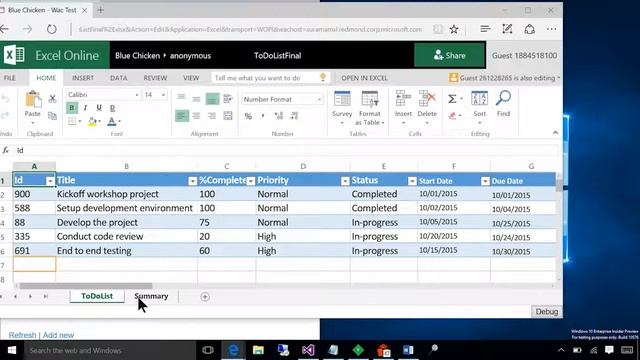Click the Insert cells icon
640x360 pixels.
click(x=403, y=99)
